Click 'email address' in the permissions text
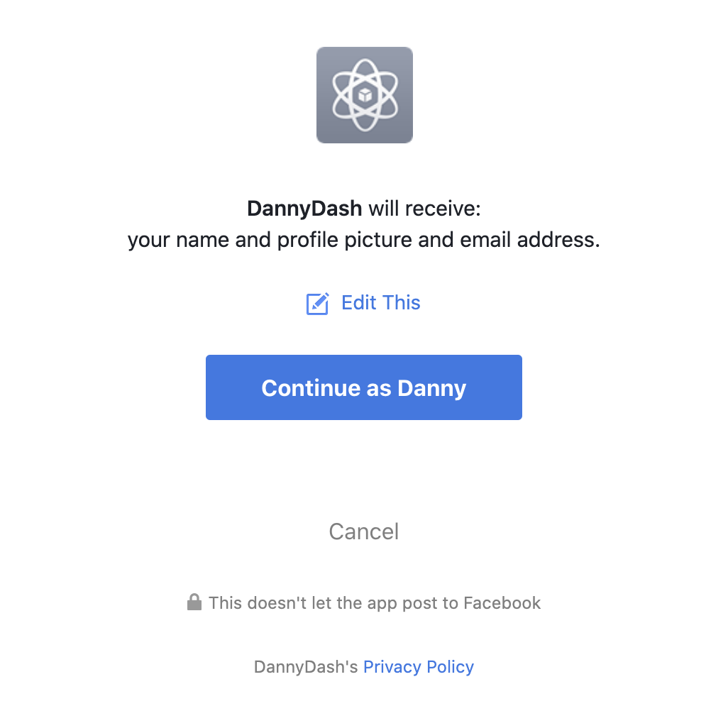This screenshot has width=728, height=711. click(530, 240)
